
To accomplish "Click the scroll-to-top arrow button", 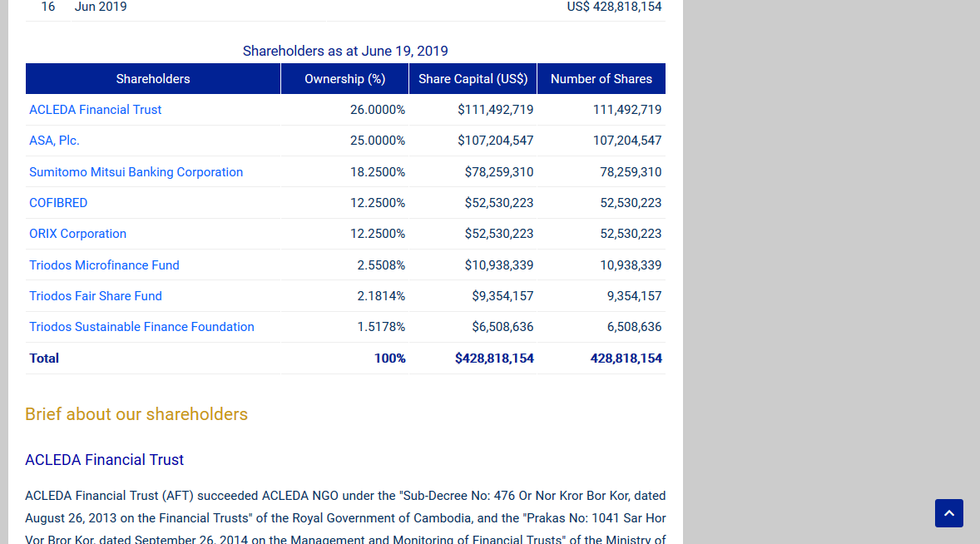I will pos(948,512).
